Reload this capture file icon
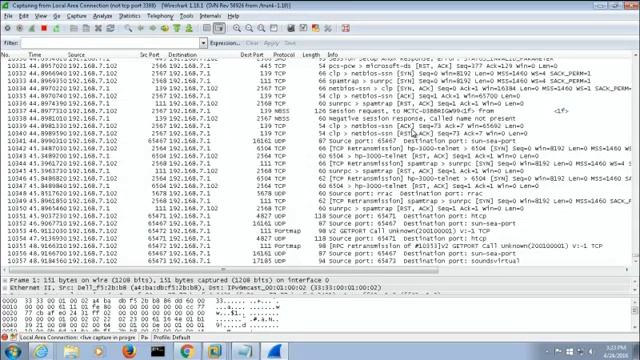Image resolution: width=640 pixels, height=360 pixels. [x=110, y=28]
